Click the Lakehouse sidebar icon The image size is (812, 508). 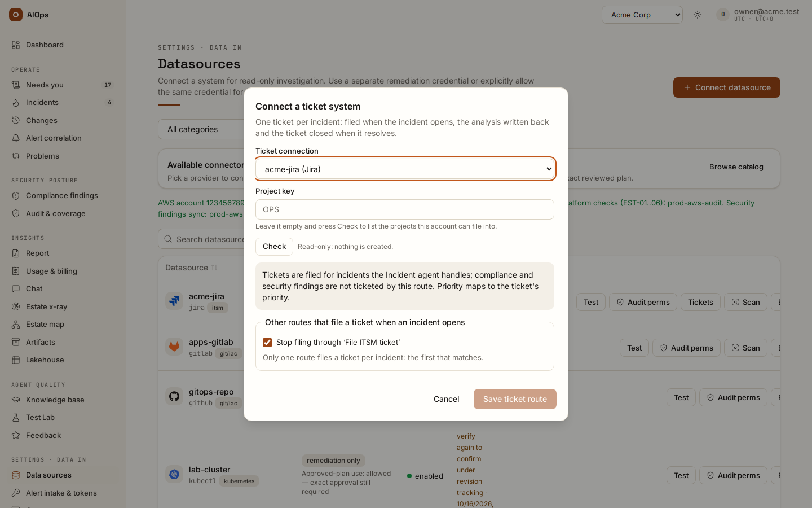click(16, 360)
